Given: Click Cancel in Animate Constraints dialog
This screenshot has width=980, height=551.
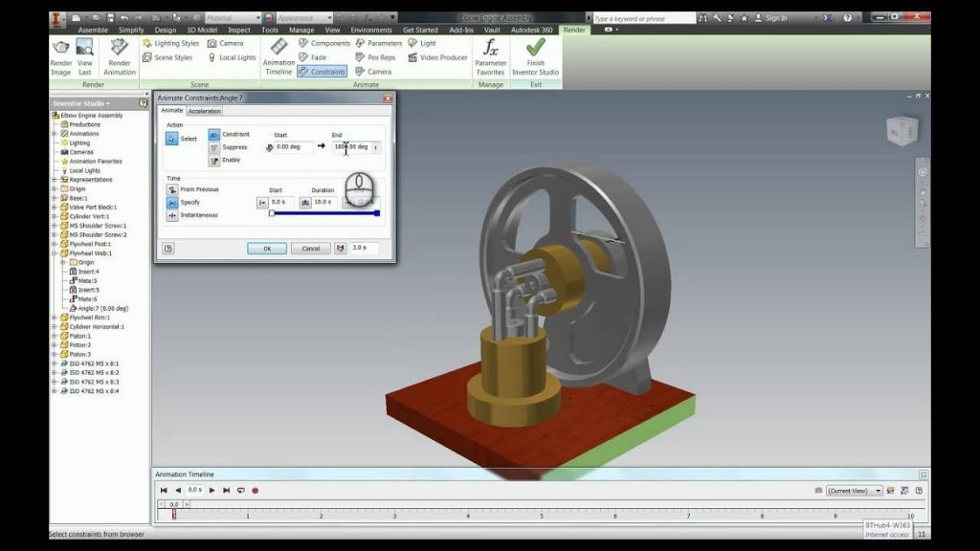Looking at the screenshot, I should click(x=311, y=249).
